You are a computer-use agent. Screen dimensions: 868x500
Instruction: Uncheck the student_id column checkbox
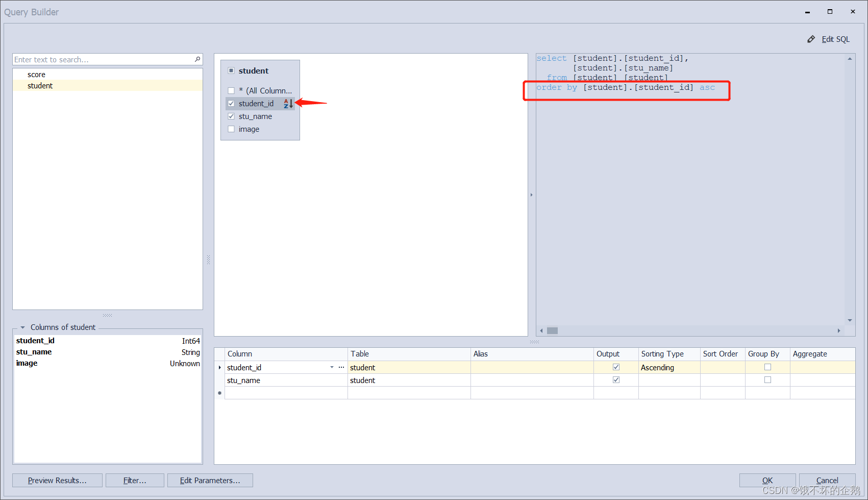[x=231, y=104]
